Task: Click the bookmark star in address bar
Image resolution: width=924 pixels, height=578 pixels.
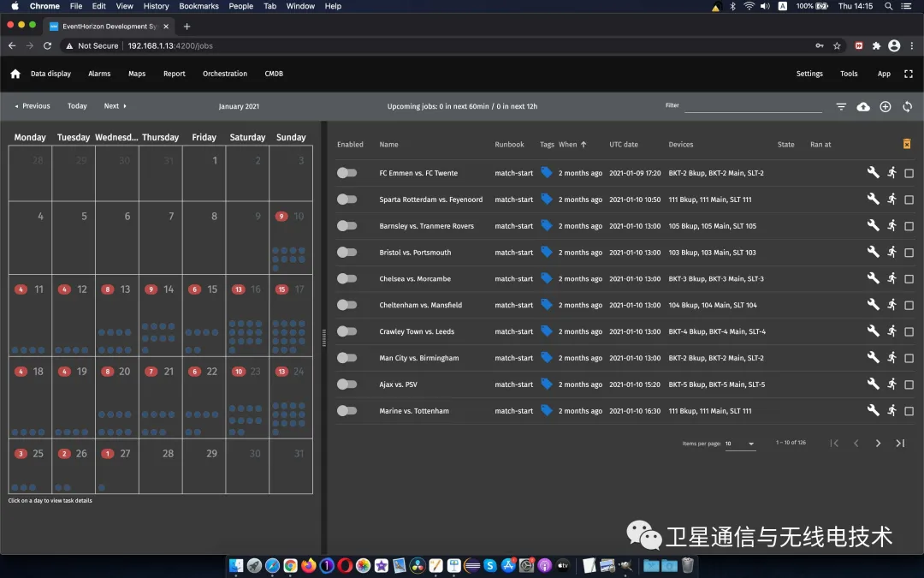Action: click(837, 46)
